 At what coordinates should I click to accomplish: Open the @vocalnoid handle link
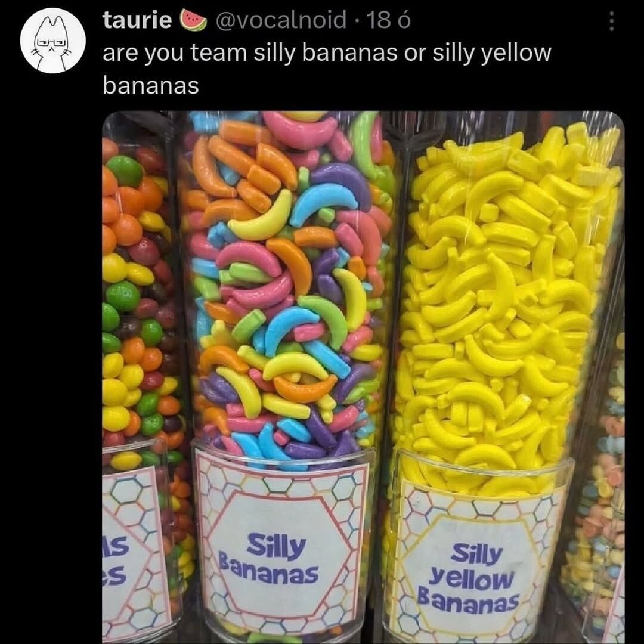click(280, 20)
